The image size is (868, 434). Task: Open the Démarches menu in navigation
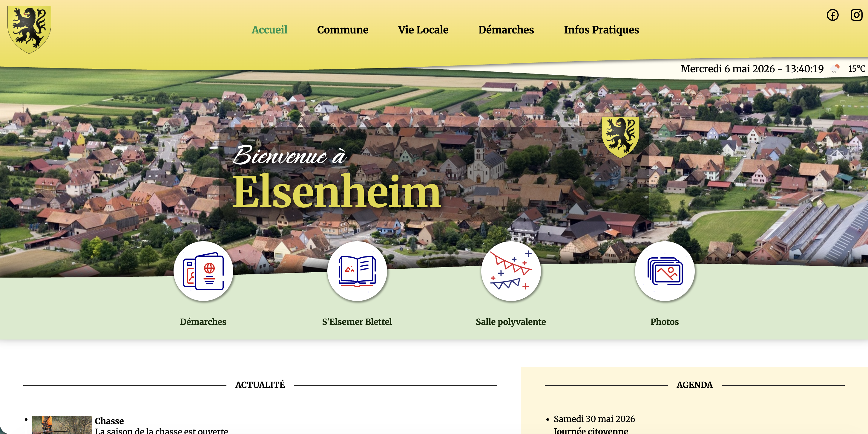click(x=506, y=30)
